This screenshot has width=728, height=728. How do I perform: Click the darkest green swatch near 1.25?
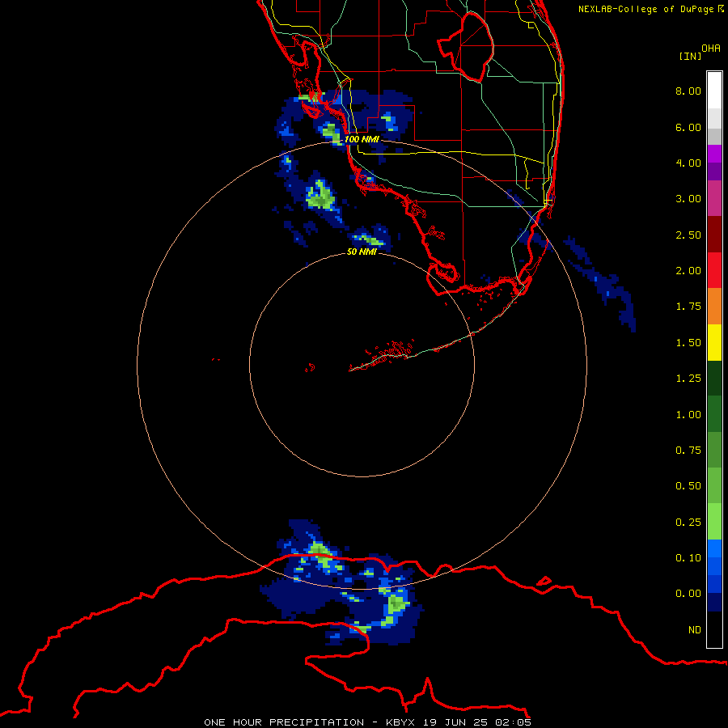(x=714, y=379)
